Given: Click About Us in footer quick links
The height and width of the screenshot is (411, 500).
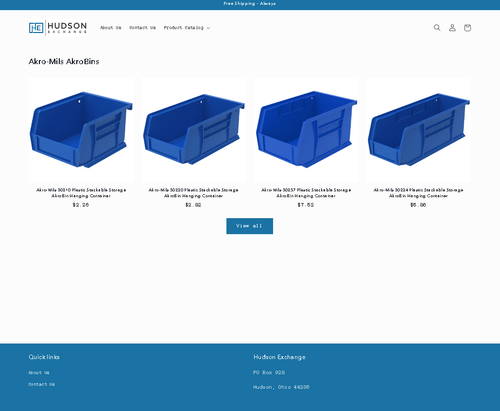Looking at the screenshot, I should (x=39, y=372).
